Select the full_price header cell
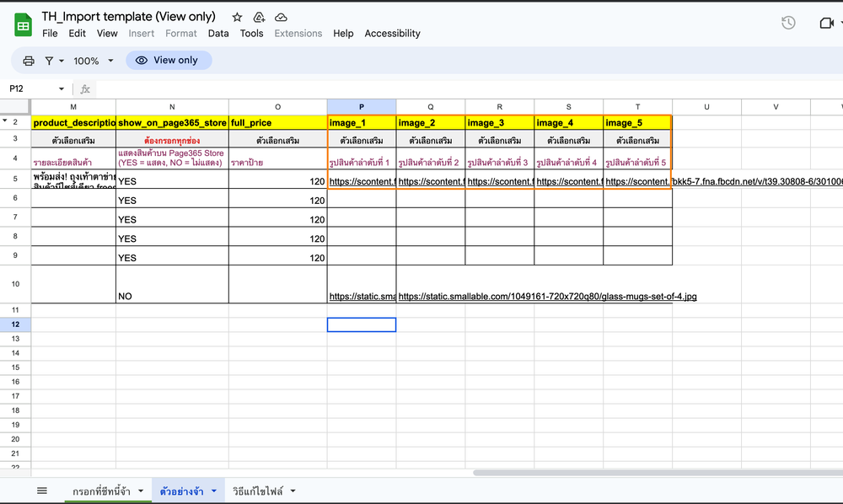This screenshot has height=504, width=843. click(278, 122)
